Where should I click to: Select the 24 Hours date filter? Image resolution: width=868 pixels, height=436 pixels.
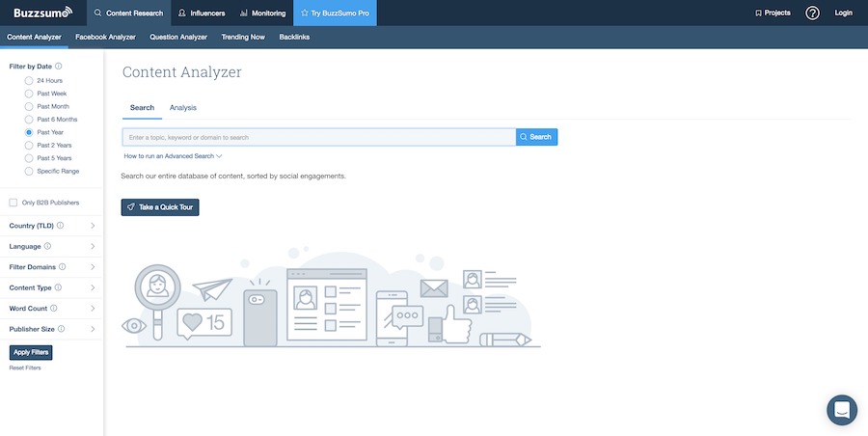click(29, 80)
